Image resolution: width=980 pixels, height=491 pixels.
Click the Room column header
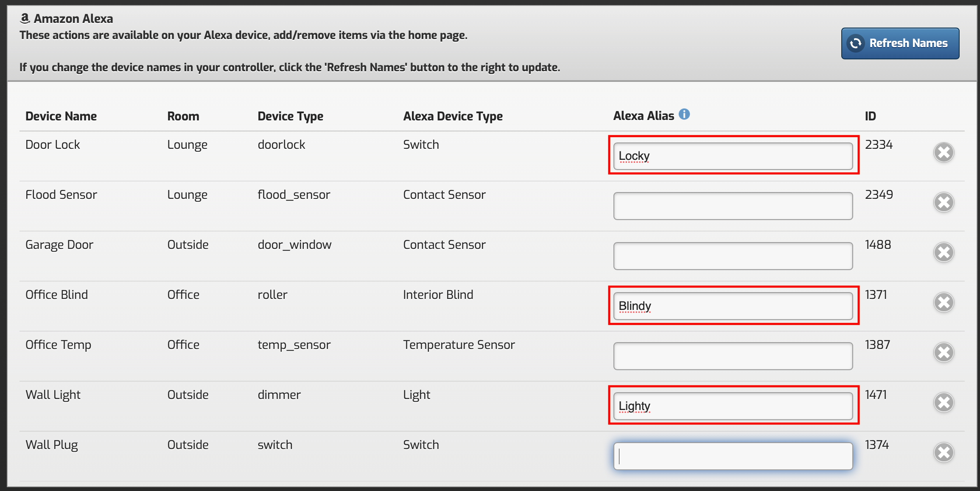point(183,116)
